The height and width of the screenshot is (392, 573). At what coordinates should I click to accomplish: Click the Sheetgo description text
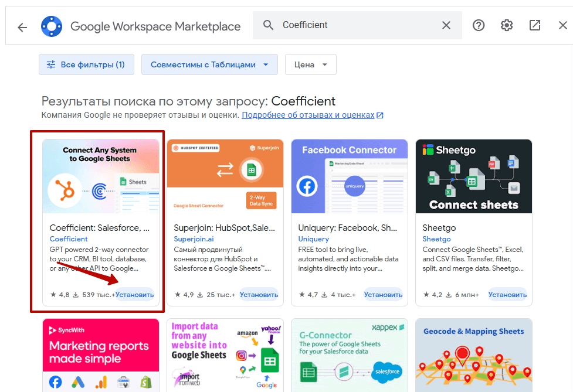point(473,259)
